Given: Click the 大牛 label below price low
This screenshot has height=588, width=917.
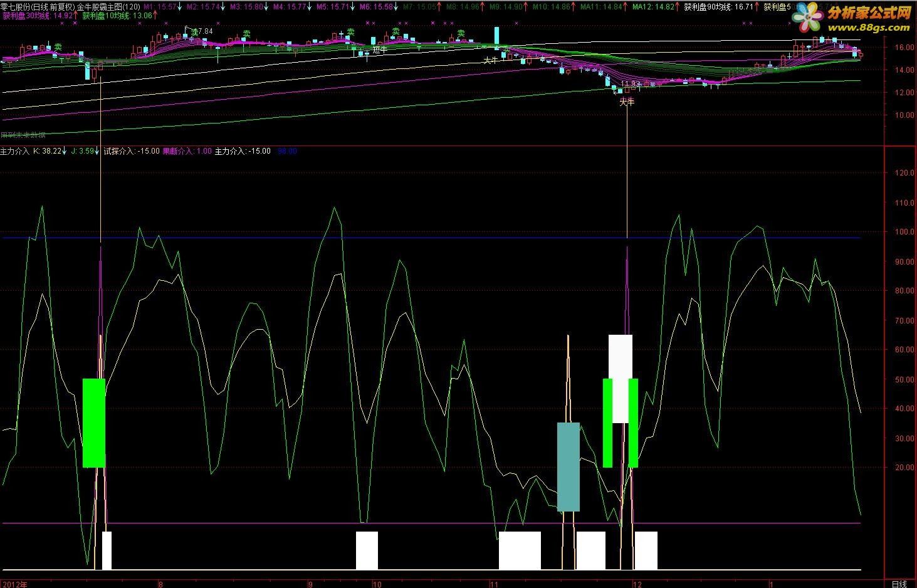Looking at the screenshot, I should click(627, 102).
